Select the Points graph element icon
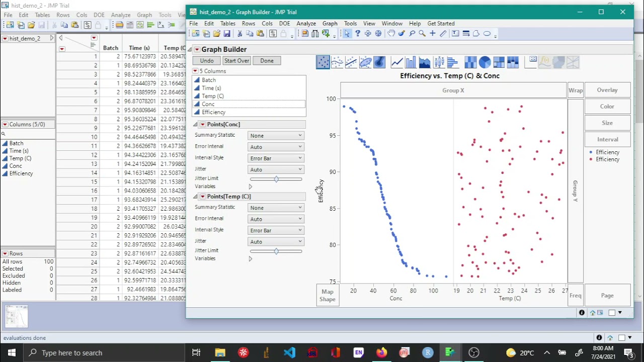This screenshot has width=644, height=362. (x=323, y=62)
